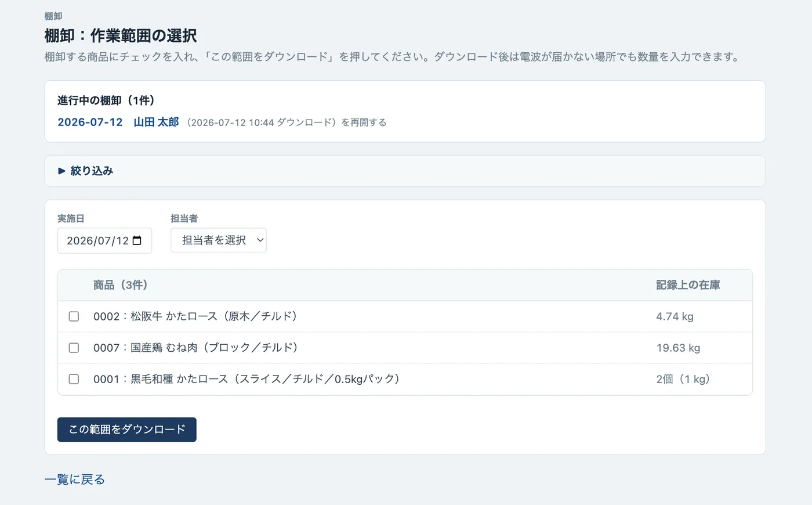Viewport: 812px width, 505px height.
Task: Click the この範囲をダウンロード button
Action: click(x=127, y=430)
